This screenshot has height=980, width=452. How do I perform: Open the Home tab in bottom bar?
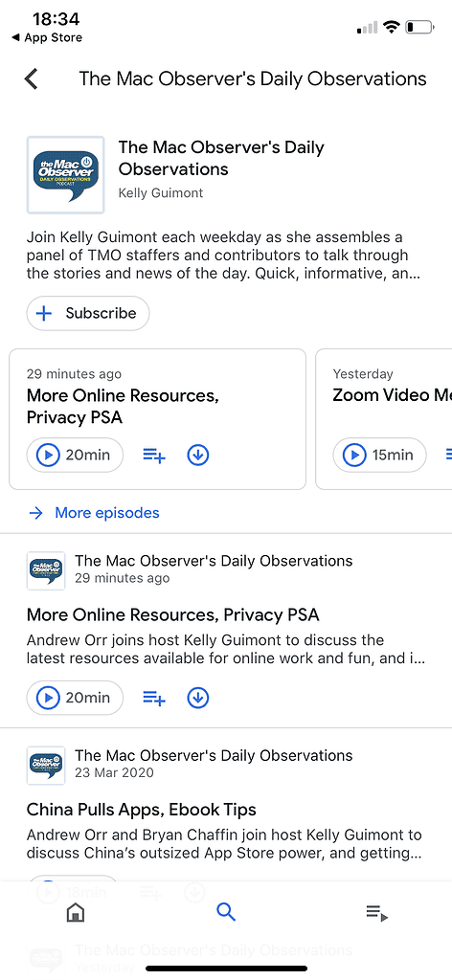pyautogui.click(x=75, y=913)
